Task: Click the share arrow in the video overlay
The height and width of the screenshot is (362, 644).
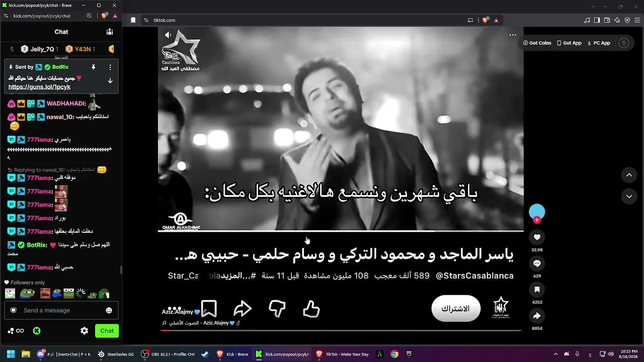Action: coord(243,309)
